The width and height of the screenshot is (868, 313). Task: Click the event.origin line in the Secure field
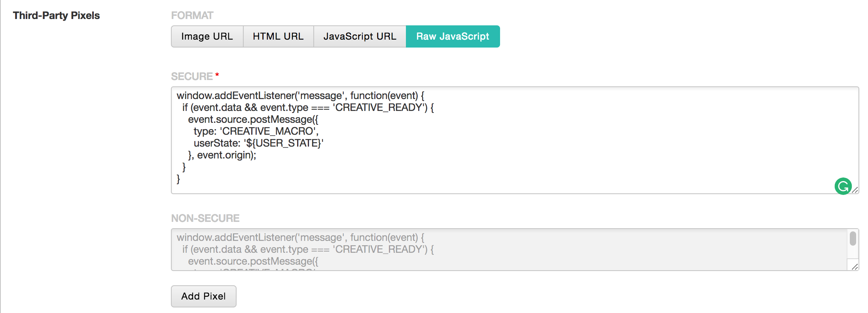coord(222,155)
